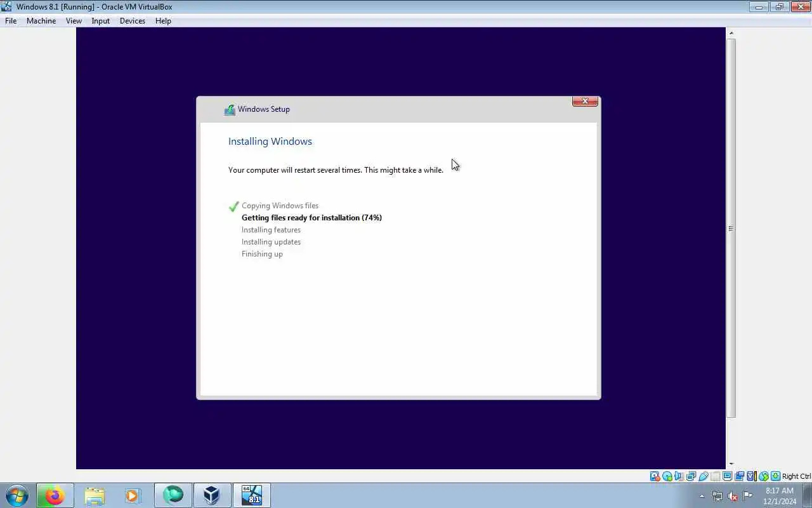Open the network adapters indicator
This screenshot has width=812, height=508.
click(x=691, y=476)
